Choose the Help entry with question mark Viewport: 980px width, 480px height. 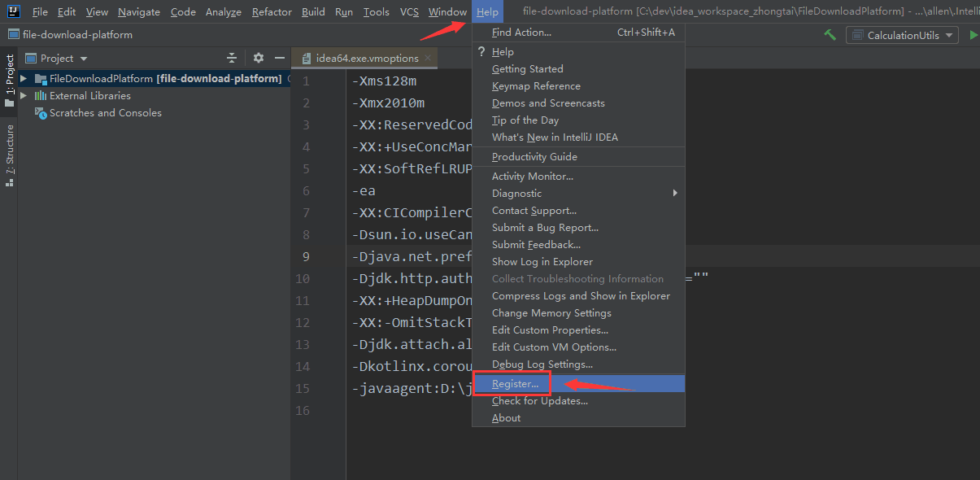point(578,52)
